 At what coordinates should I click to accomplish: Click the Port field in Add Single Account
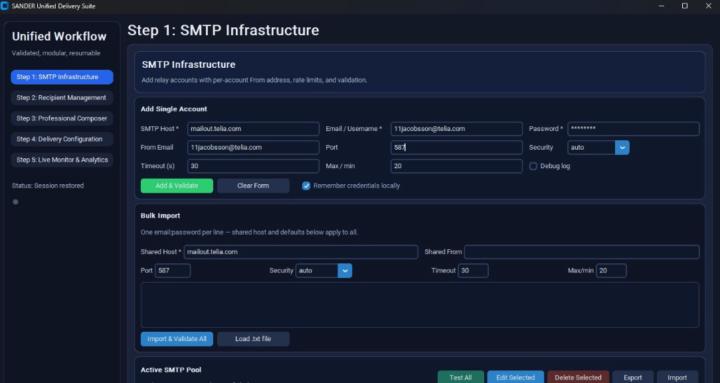tap(456, 147)
